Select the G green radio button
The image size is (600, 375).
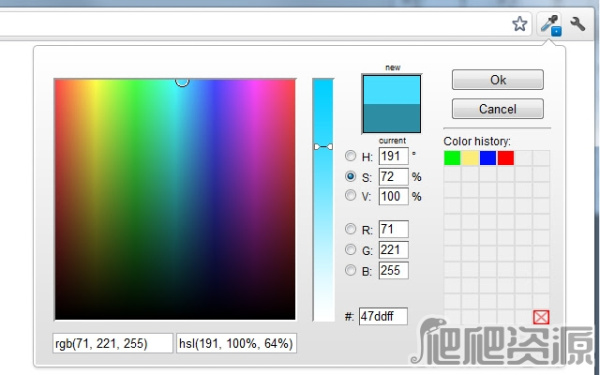click(x=350, y=249)
